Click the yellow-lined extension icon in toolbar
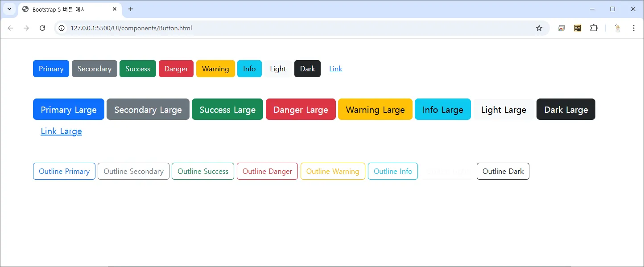 [578, 28]
